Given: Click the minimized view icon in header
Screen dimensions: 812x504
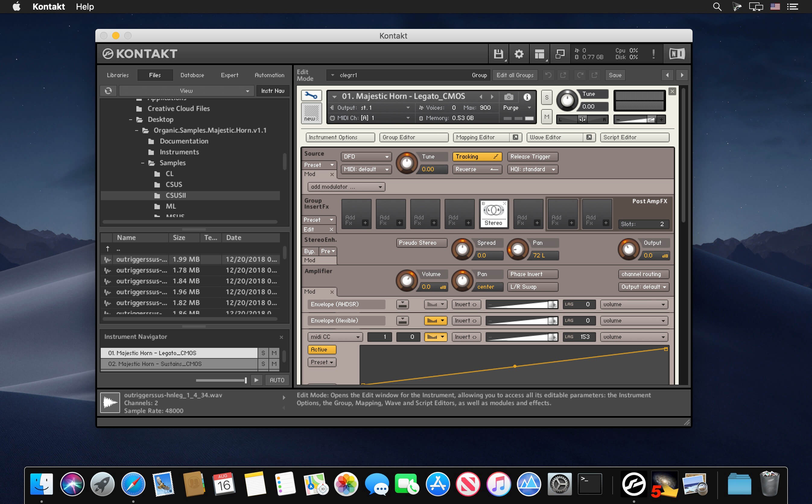Looking at the screenshot, I should pyautogui.click(x=560, y=54).
